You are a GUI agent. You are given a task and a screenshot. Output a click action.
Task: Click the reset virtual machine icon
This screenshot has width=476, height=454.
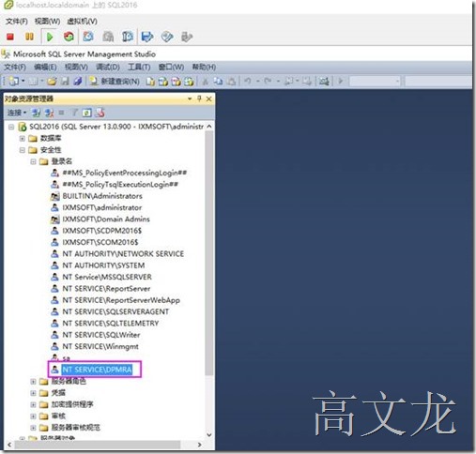click(x=69, y=37)
